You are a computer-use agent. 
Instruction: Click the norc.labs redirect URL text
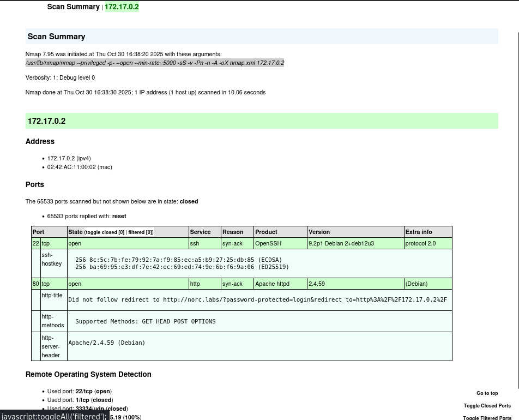point(305,300)
